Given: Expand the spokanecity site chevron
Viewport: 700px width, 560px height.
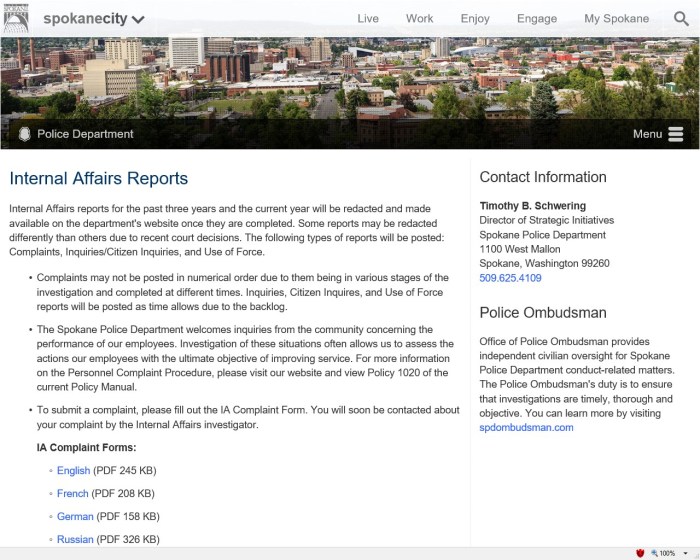Looking at the screenshot, I should [138, 20].
